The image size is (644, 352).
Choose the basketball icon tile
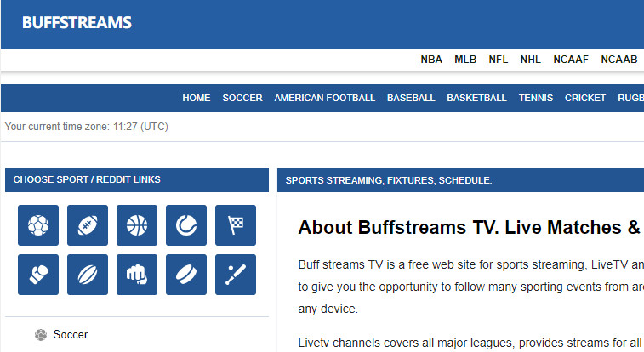click(x=137, y=225)
